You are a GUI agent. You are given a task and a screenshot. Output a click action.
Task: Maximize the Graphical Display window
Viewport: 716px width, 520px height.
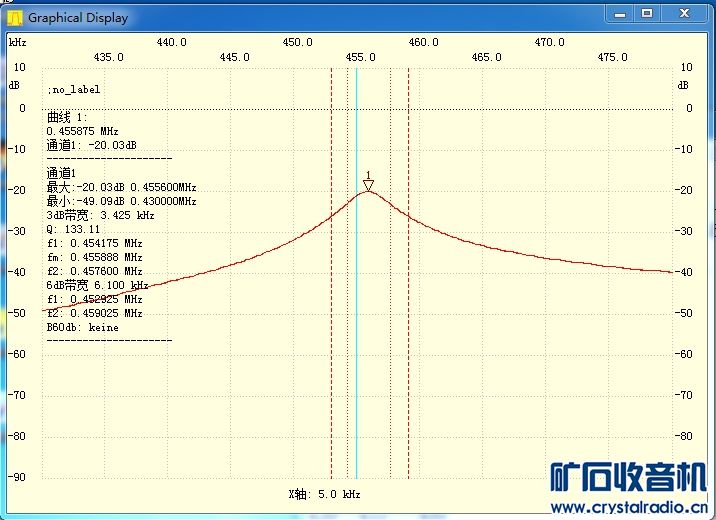pyautogui.click(x=647, y=14)
